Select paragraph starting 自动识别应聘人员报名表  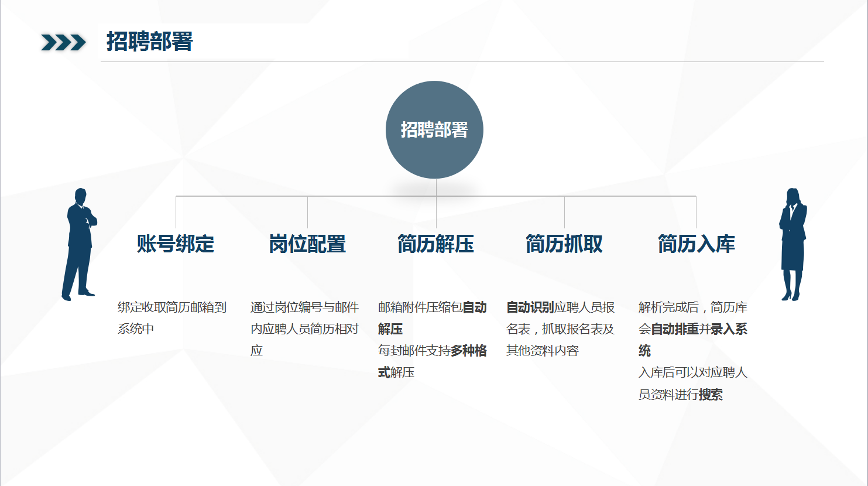[x=561, y=328]
